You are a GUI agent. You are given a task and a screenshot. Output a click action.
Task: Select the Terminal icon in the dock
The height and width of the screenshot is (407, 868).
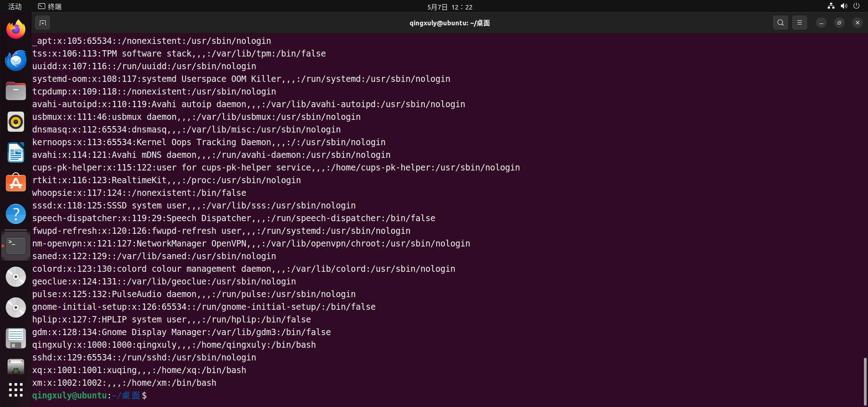[16, 246]
